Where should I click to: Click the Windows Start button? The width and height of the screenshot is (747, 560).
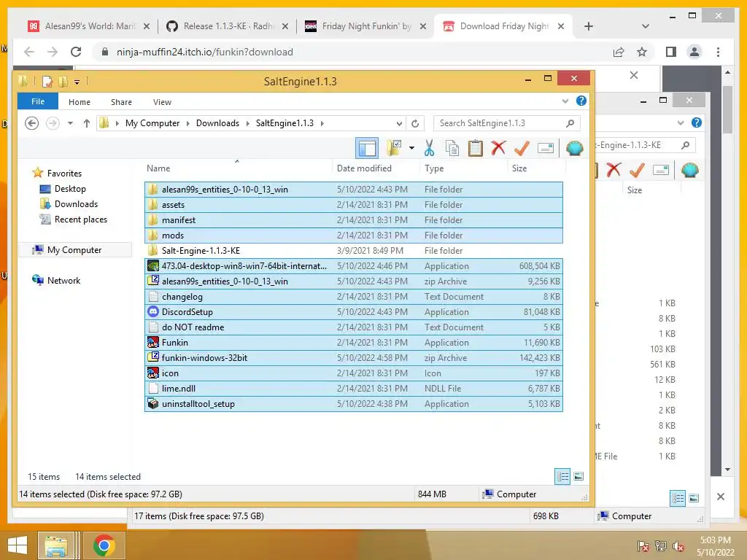point(18,545)
